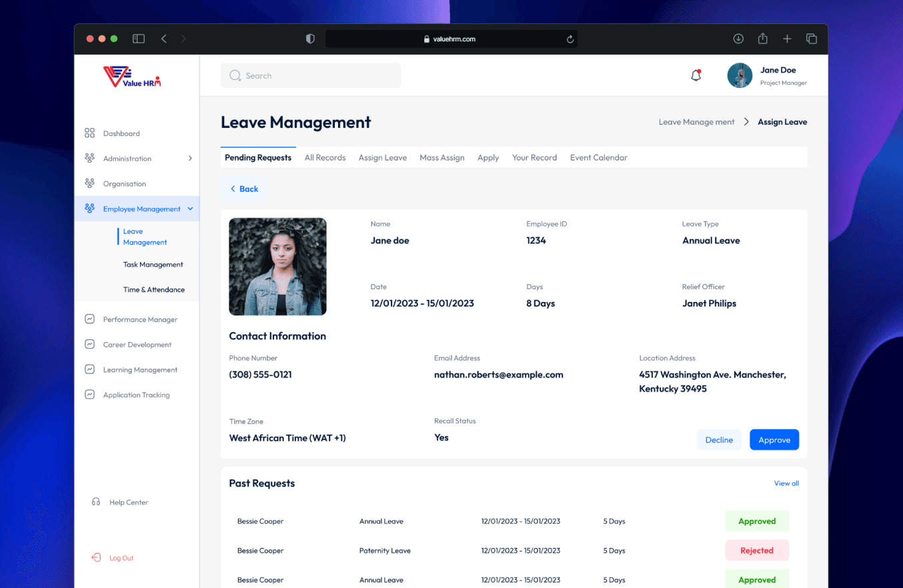903x588 pixels.
Task: Click the Help Center headset icon
Action: click(x=96, y=502)
